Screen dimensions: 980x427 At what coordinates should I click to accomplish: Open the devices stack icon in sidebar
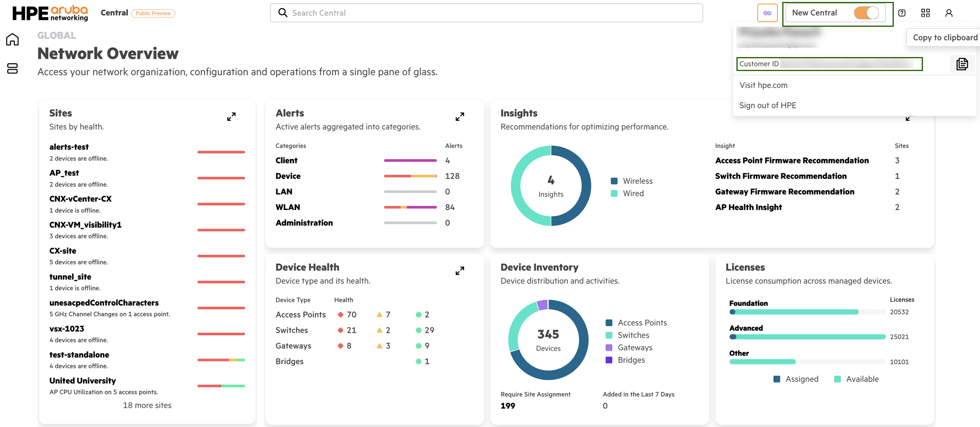point(12,69)
